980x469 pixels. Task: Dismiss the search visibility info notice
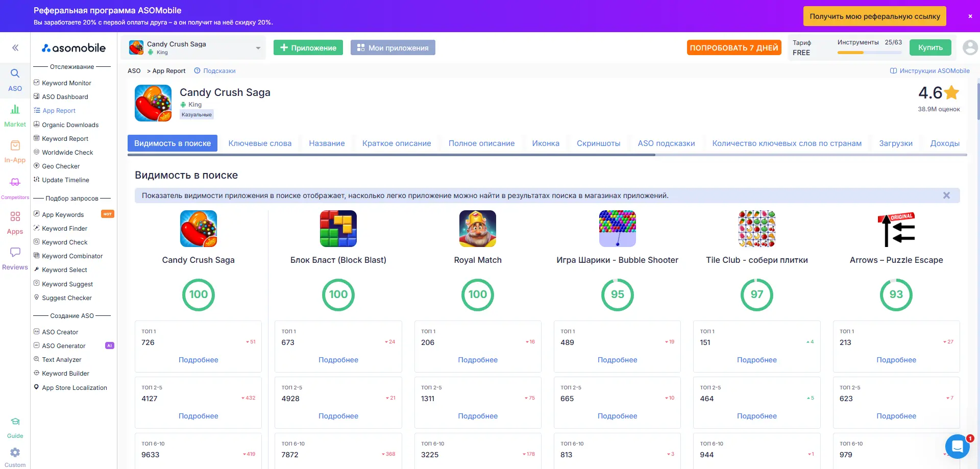[946, 195]
